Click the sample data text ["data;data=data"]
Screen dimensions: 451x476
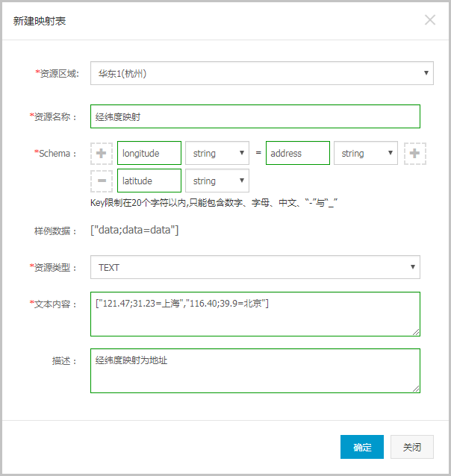coord(134,230)
